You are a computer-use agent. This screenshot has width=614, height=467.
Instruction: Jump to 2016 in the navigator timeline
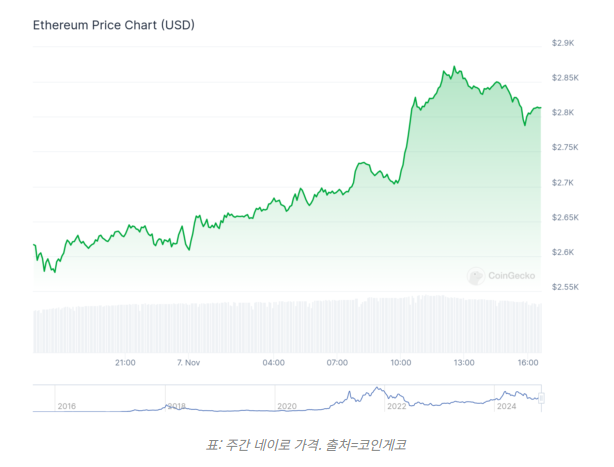point(67,406)
